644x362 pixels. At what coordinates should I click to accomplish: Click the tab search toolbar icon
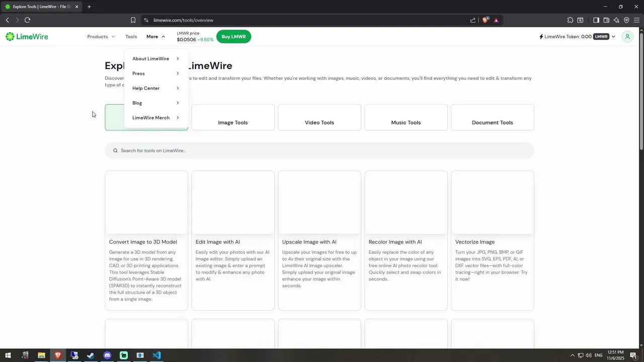coord(580,20)
